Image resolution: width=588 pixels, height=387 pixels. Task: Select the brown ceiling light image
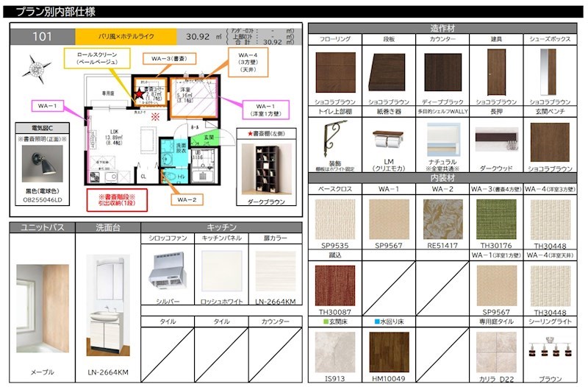(x=550, y=350)
